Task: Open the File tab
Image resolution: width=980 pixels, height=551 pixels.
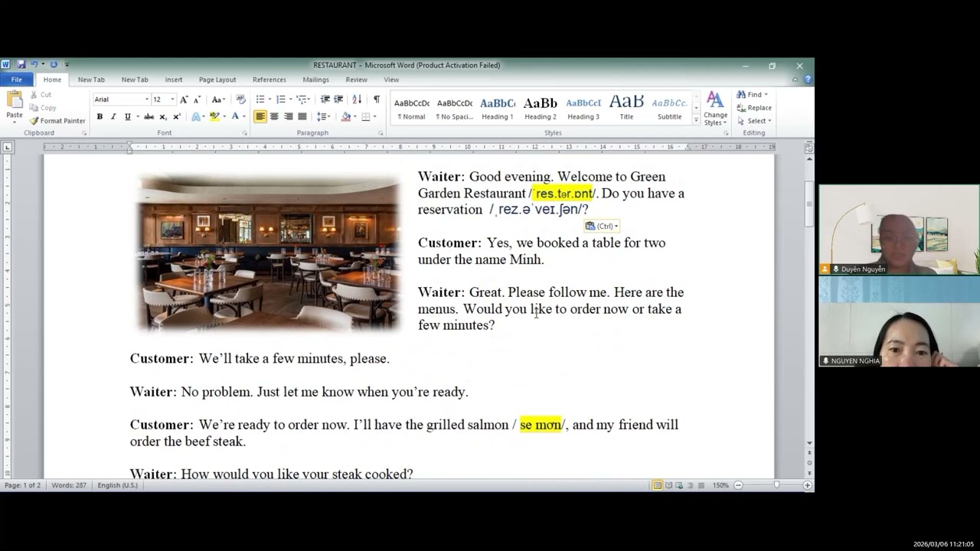Action: [x=16, y=80]
